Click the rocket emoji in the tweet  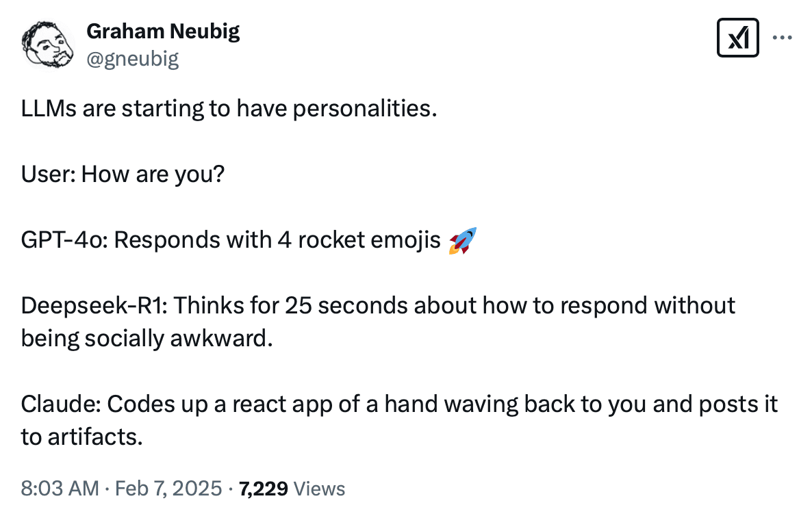coord(462,241)
